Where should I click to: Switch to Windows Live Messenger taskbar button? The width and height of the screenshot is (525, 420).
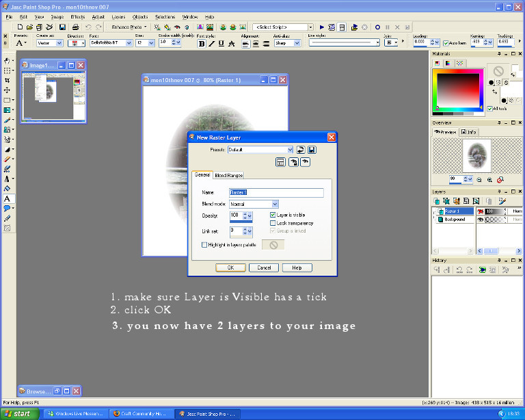(x=77, y=414)
